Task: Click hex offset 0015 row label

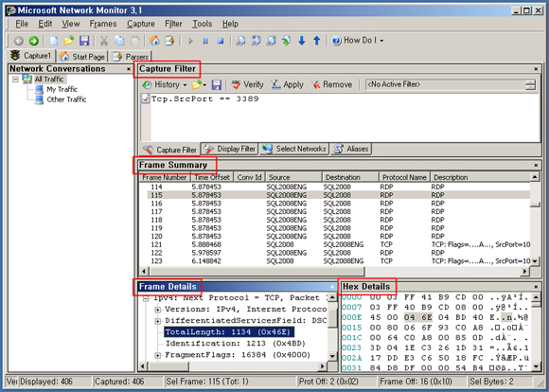Action: (x=351, y=328)
